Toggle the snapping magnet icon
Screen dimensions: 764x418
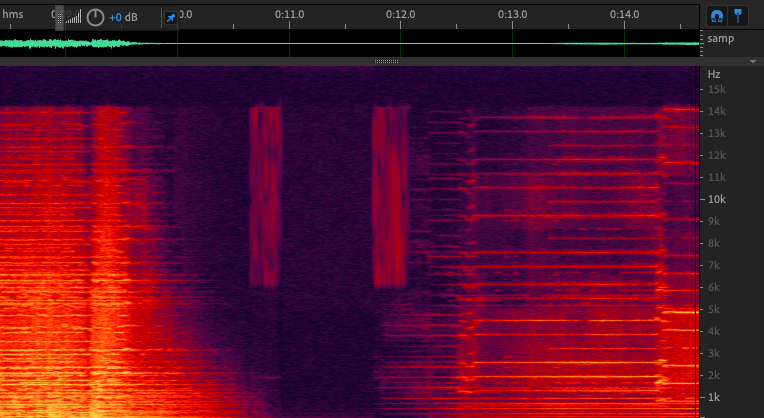(x=716, y=15)
